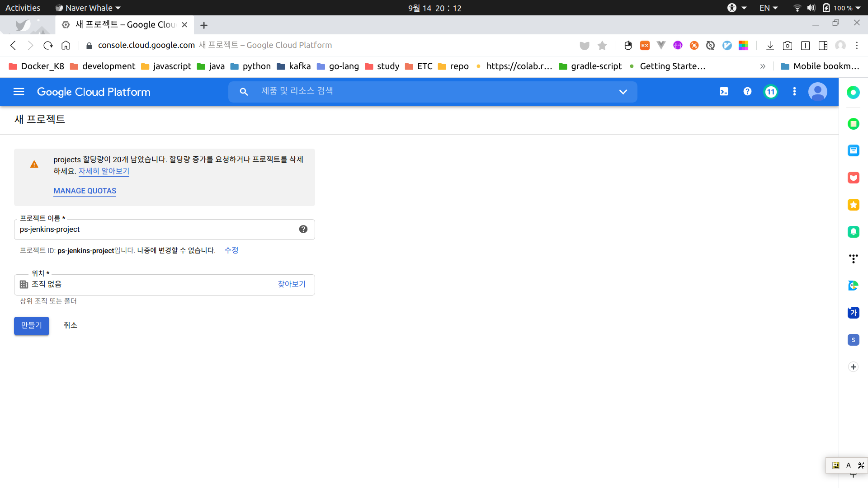Viewport: 868px width, 488px height.
Task: Click the 찾아보기 browse location link
Action: pos(292,284)
